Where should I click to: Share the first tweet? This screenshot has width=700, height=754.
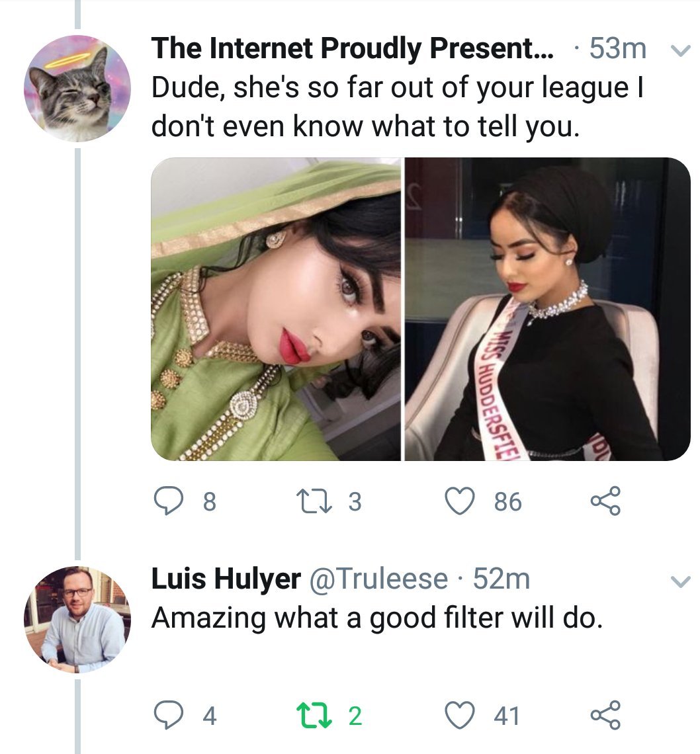pyautogui.click(x=605, y=502)
